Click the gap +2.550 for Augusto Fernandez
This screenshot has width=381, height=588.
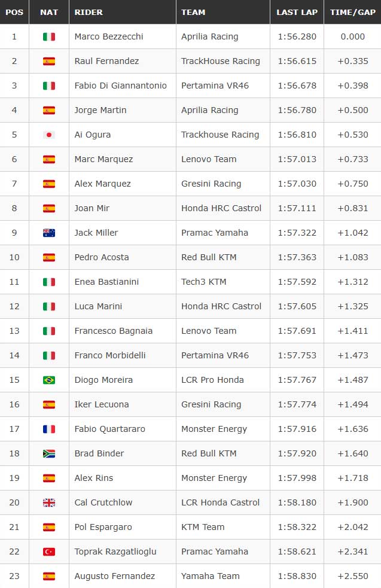pos(353,576)
